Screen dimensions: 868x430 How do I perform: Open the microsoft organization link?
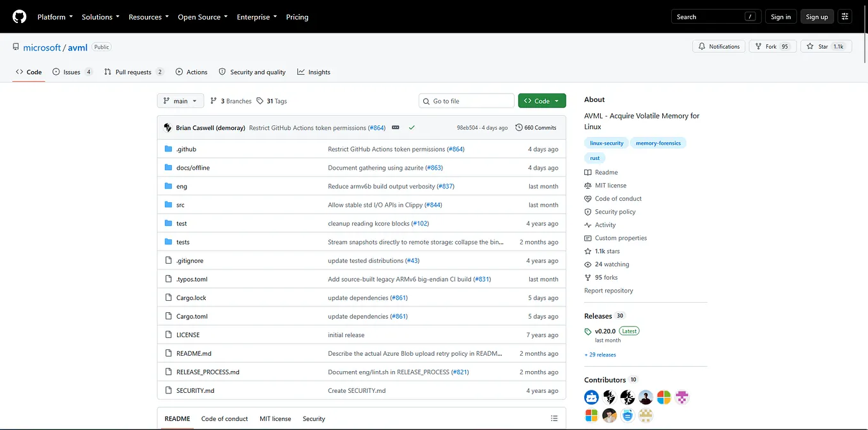(42, 47)
